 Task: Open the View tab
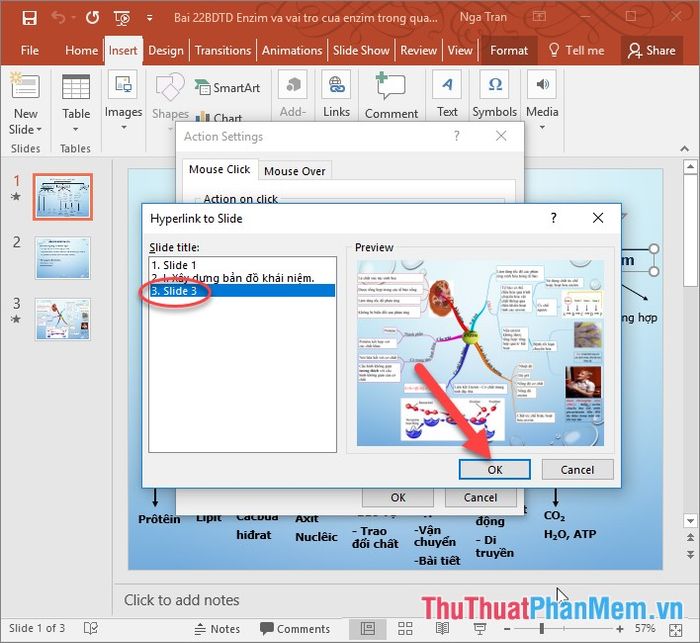coord(460,50)
